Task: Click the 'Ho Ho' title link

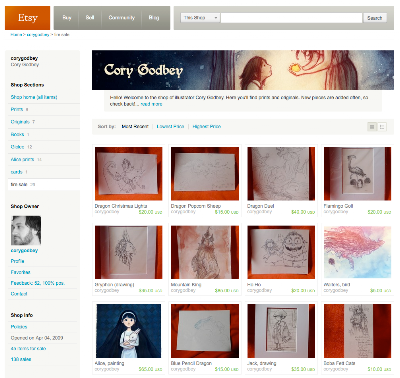Action: (x=254, y=285)
